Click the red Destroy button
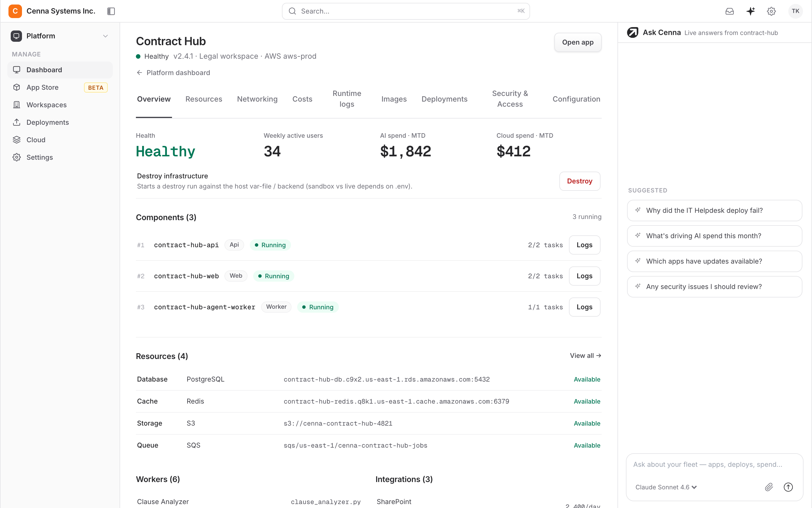 coord(579,181)
